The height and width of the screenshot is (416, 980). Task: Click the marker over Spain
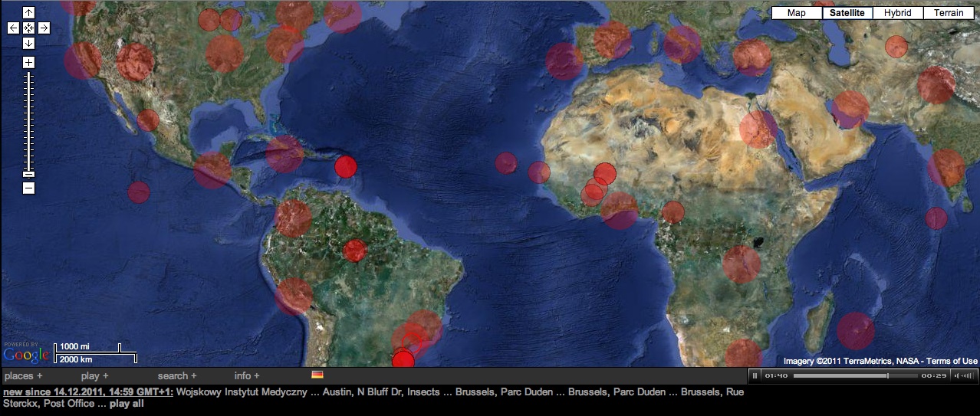[x=612, y=40]
